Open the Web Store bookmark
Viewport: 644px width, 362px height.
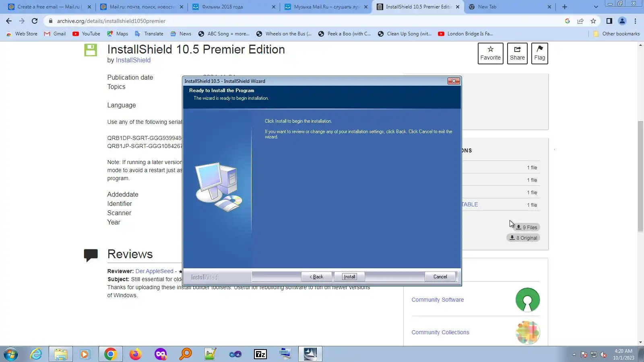click(22, 34)
